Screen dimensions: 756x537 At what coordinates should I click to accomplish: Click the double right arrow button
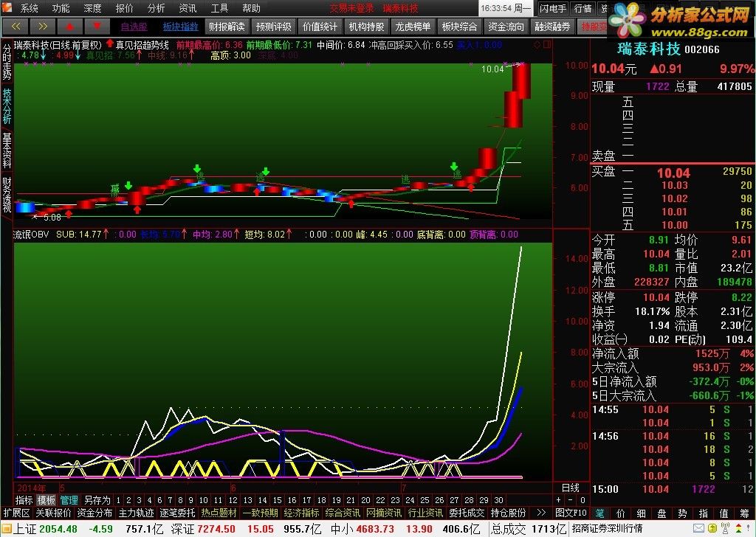(x=43, y=27)
